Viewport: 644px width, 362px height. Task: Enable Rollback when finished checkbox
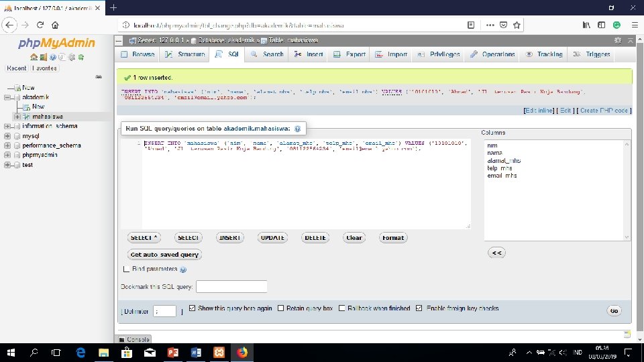tap(341, 308)
